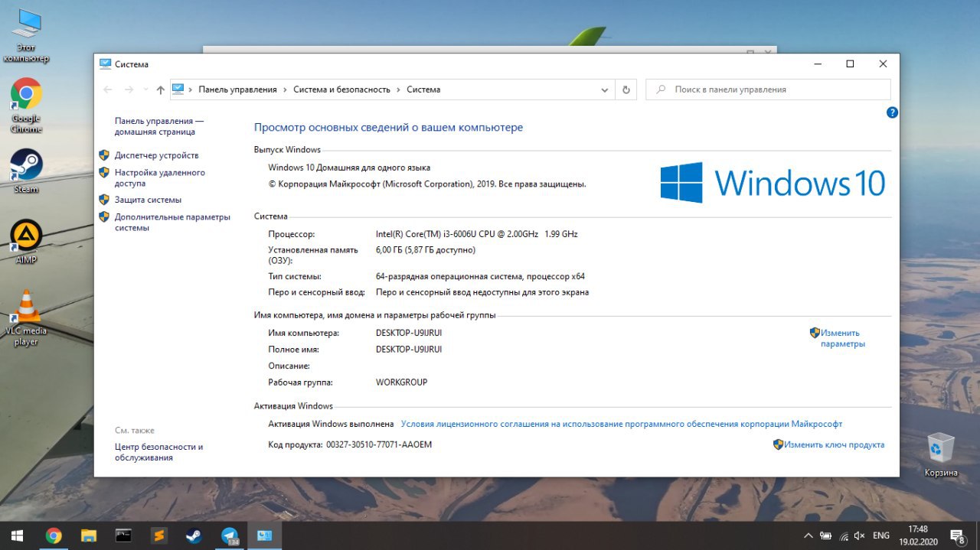Click the WORKGROUP value text
Viewport: 980px width, 550px height.
pos(401,382)
